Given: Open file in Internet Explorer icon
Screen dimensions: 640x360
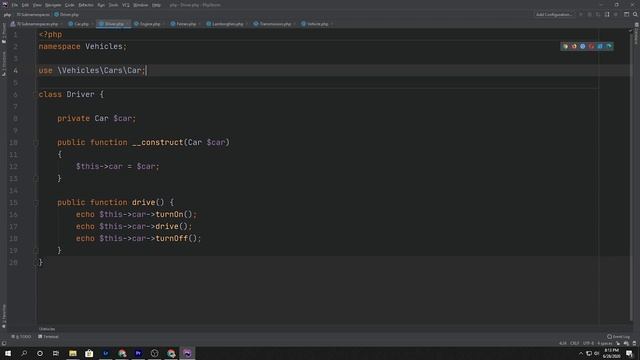Looking at the screenshot, I should click(600, 47).
